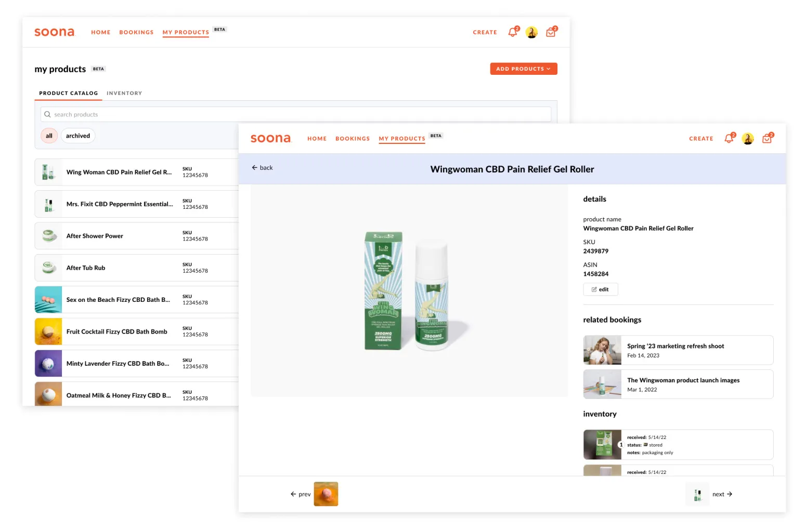Click the next product thumbnail

coord(697,494)
